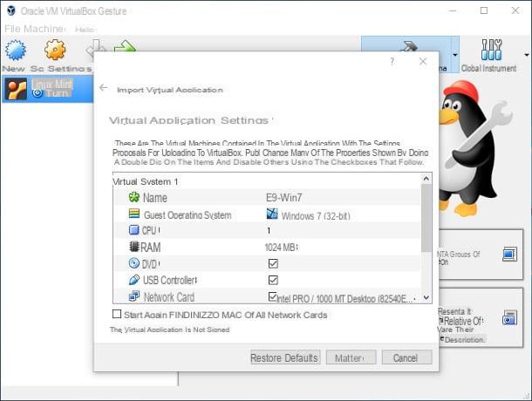Click the lower welcome panel snapshot icon
The image size is (532, 401).
(509, 317)
